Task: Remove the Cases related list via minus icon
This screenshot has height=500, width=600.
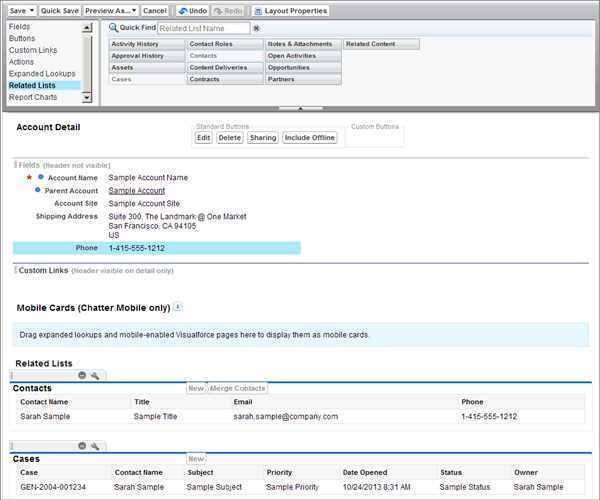Action: [82, 446]
